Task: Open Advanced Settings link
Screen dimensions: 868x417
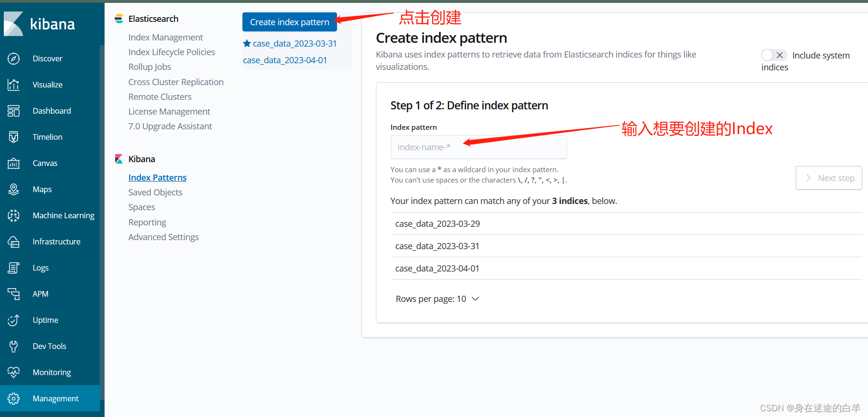Action: tap(164, 237)
